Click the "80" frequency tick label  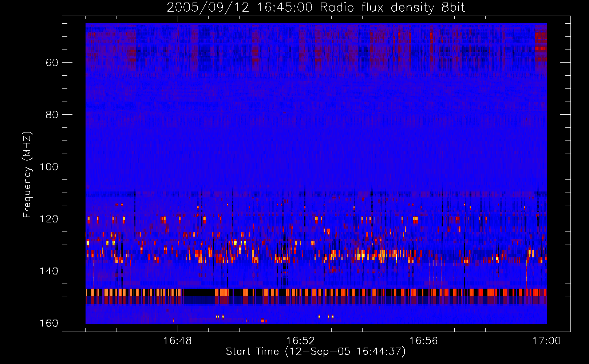point(52,115)
